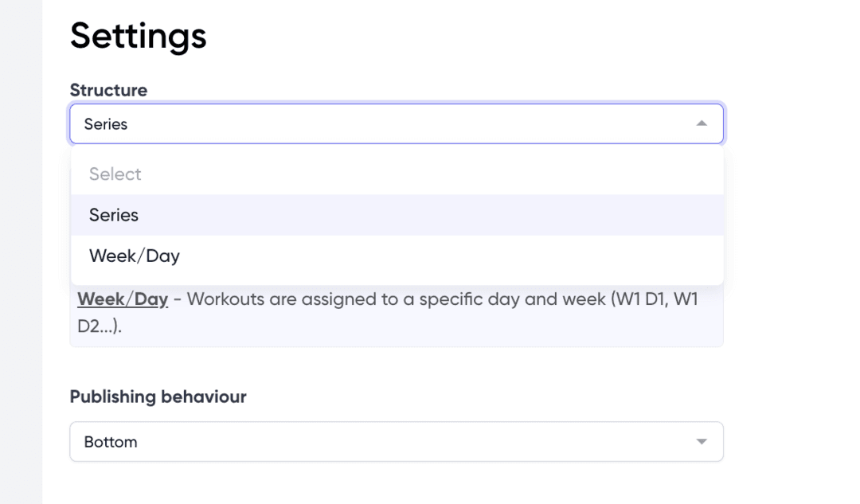The width and height of the screenshot is (860, 504).
Task: Click the underlined Week/Day term in description
Action: coord(123,299)
